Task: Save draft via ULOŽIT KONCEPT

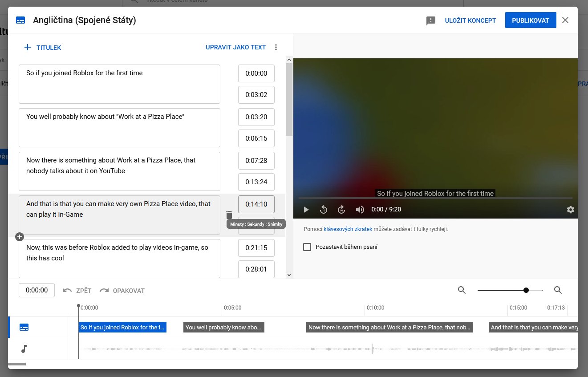Action: (470, 20)
